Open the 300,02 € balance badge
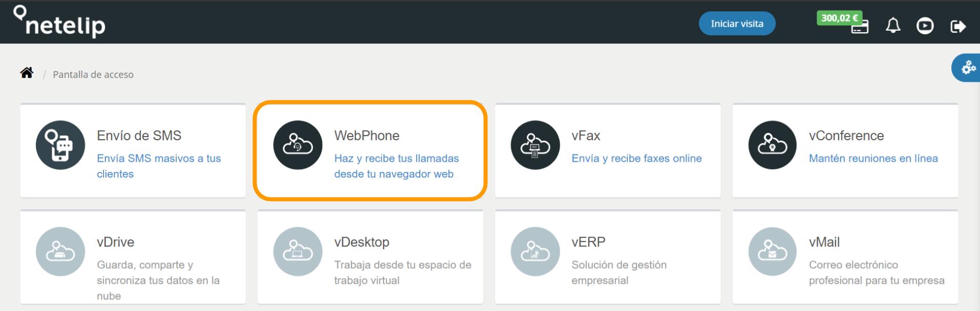 839,18
